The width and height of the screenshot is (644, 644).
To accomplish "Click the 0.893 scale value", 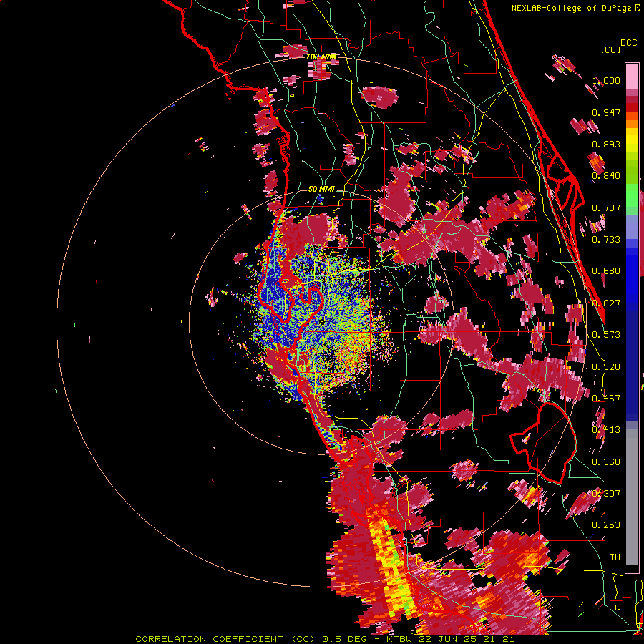I will pyautogui.click(x=606, y=144).
